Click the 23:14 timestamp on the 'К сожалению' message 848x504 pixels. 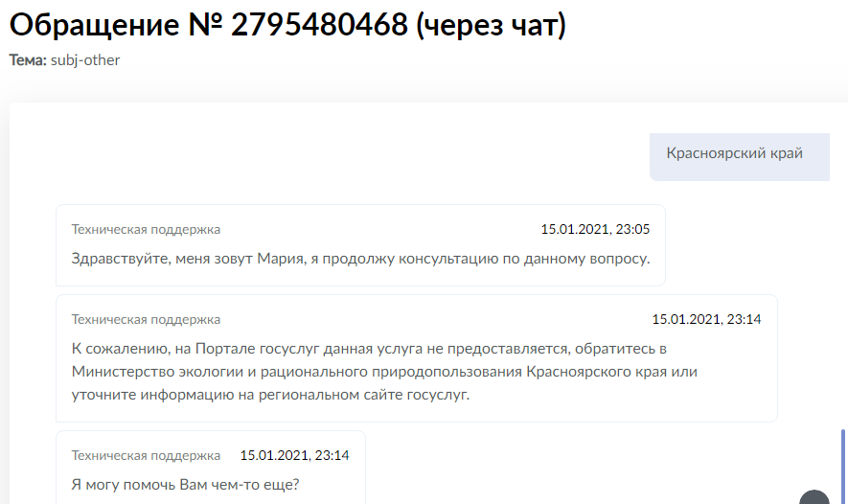706,320
